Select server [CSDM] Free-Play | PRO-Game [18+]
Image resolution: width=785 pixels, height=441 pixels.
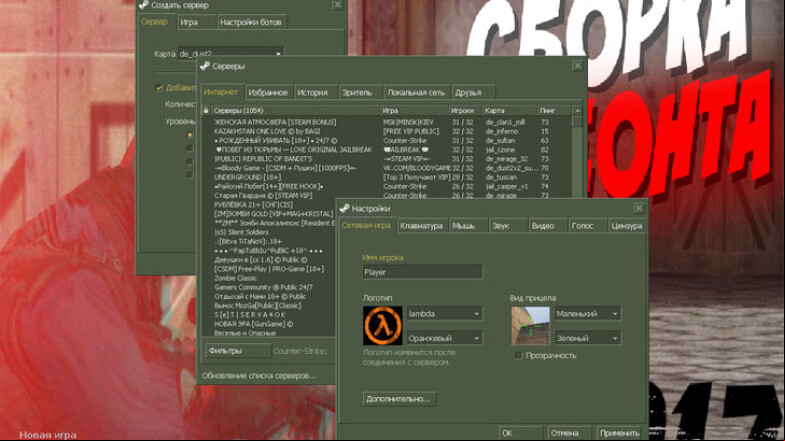click(269, 269)
